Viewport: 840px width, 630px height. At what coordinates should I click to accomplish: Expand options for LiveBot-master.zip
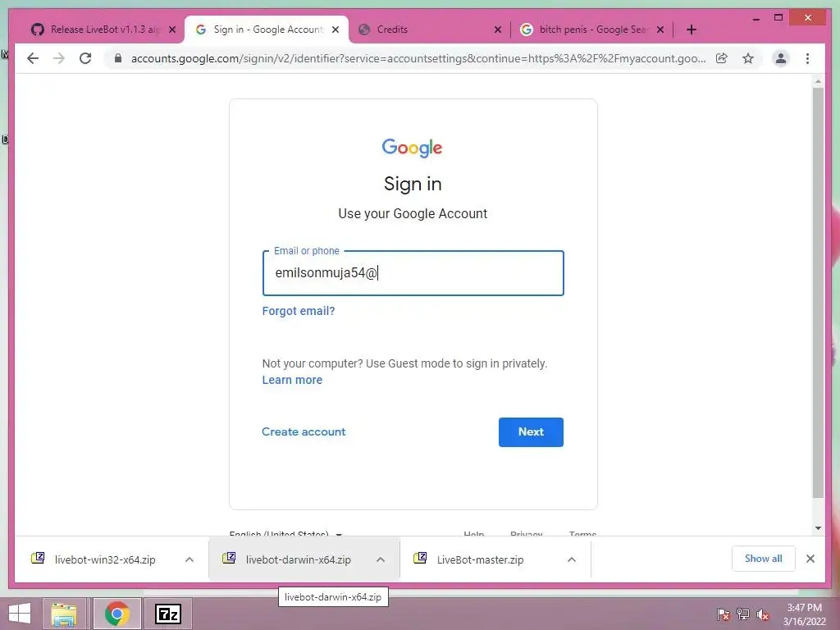[x=572, y=559]
